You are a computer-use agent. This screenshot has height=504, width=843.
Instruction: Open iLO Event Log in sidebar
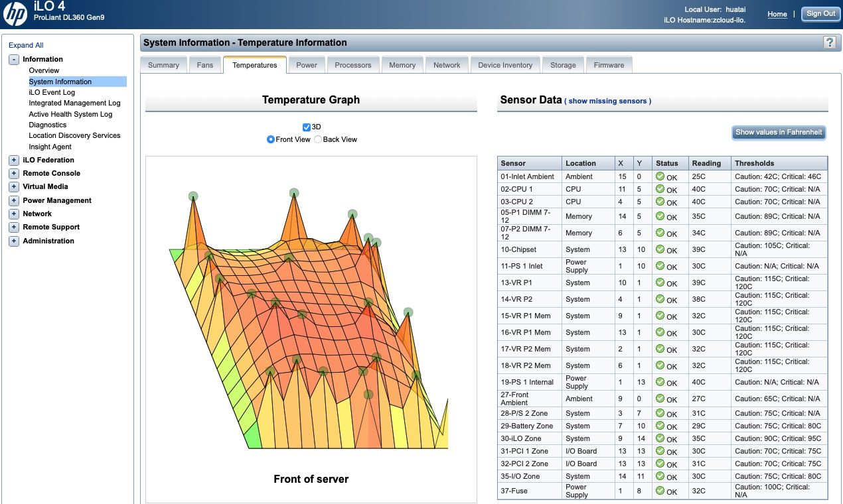click(x=52, y=92)
